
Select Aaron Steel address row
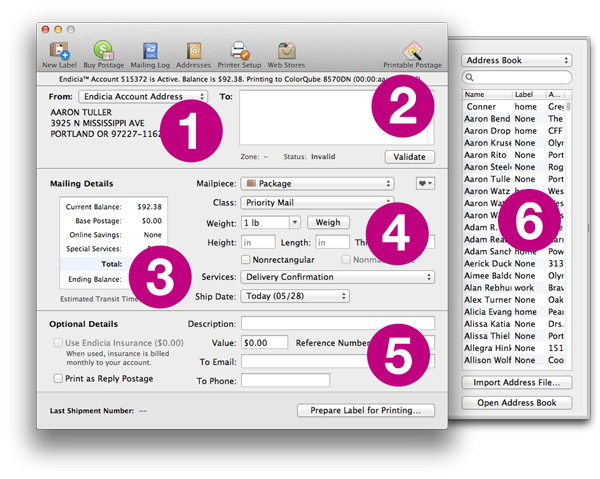[x=514, y=167]
